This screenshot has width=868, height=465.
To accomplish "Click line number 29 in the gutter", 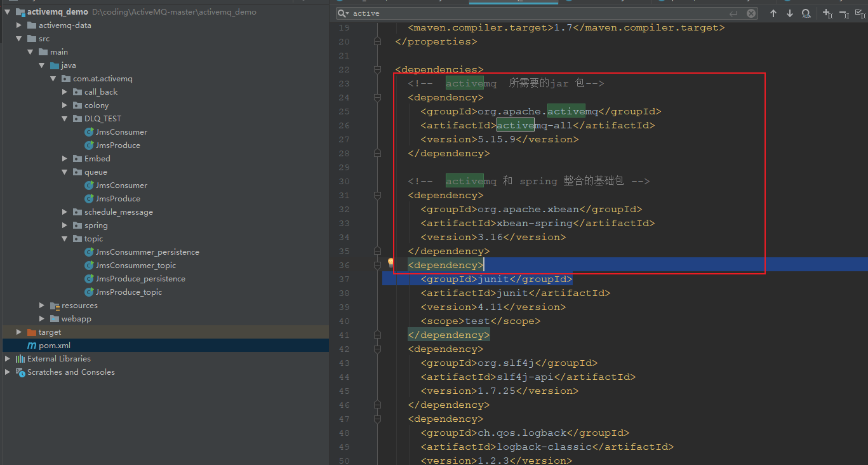I will (344, 167).
